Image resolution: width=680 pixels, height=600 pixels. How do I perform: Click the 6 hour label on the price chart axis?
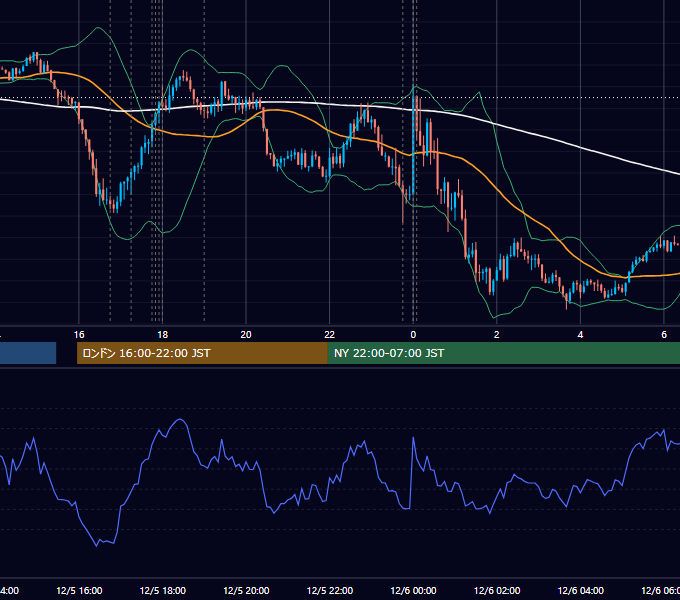point(664,335)
